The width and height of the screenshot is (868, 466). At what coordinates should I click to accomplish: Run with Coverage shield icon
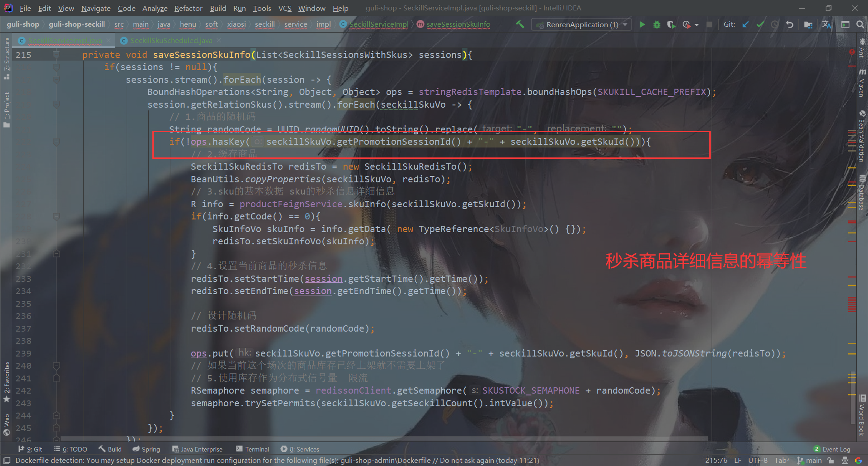(x=671, y=24)
